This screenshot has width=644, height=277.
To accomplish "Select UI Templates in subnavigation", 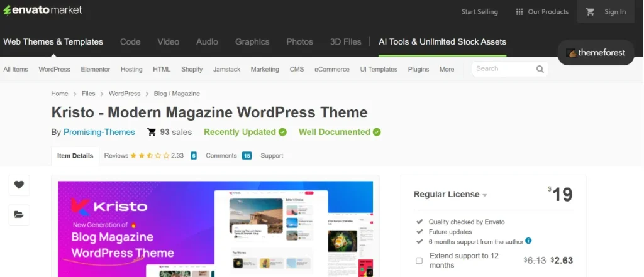I will tap(379, 69).
